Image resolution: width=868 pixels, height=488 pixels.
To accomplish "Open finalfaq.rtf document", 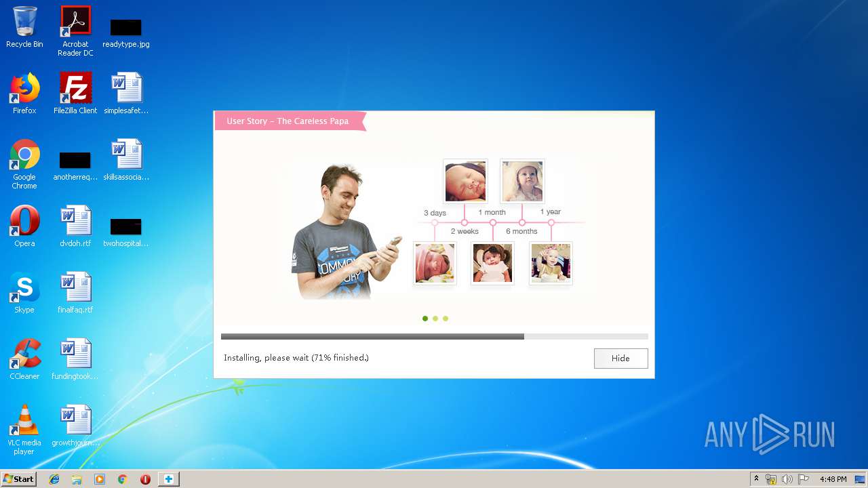I will 75,293.
